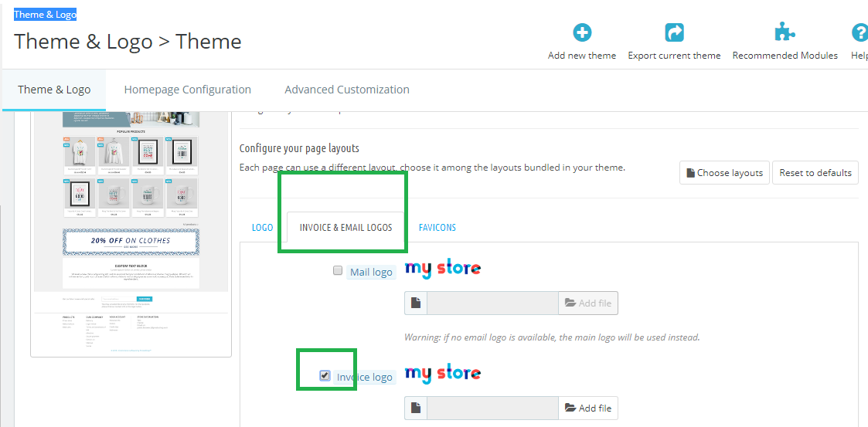This screenshot has width=868, height=427.
Task: Enable the Mail logo checkbox
Action: (338, 270)
